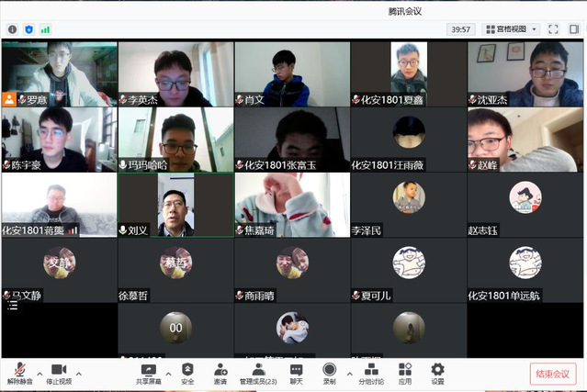
Task: Click the 解除静音 microphone icon
Action: (x=19, y=369)
